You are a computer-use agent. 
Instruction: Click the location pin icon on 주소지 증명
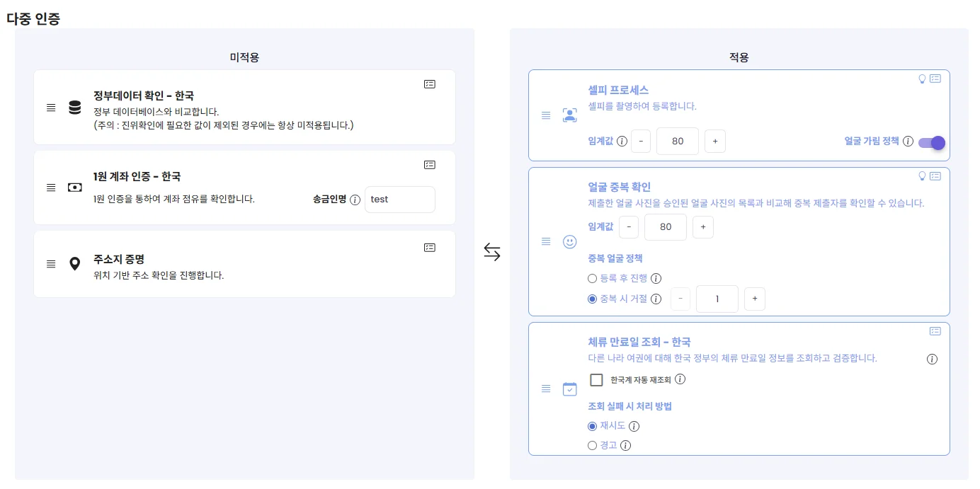74,264
